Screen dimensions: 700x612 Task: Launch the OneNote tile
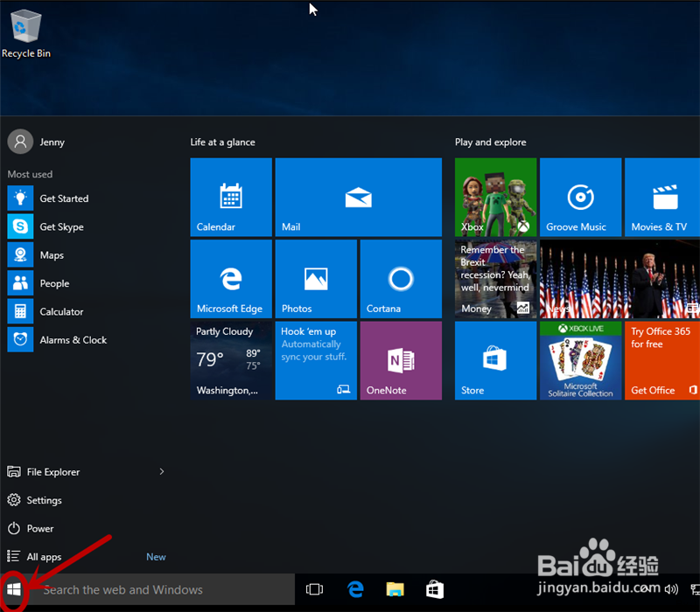coord(401,360)
